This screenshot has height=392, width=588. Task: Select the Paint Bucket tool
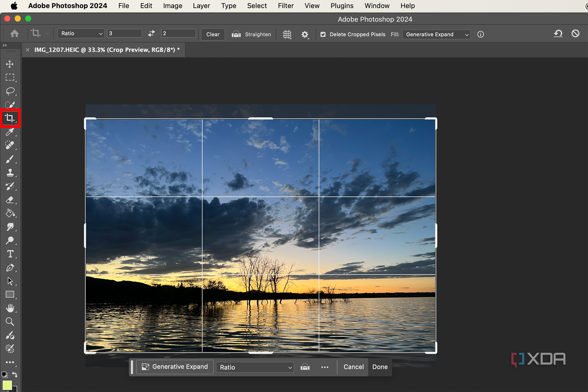click(10, 213)
